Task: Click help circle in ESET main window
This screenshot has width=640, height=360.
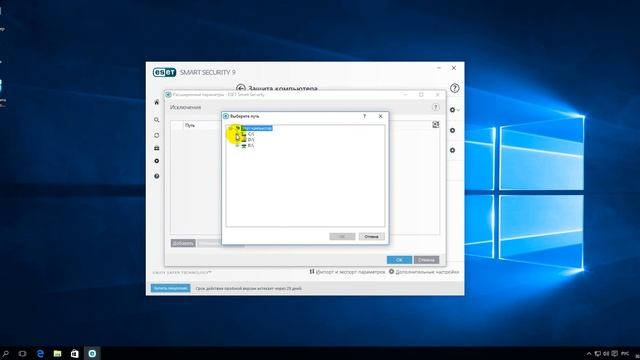Action: click(454, 88)
